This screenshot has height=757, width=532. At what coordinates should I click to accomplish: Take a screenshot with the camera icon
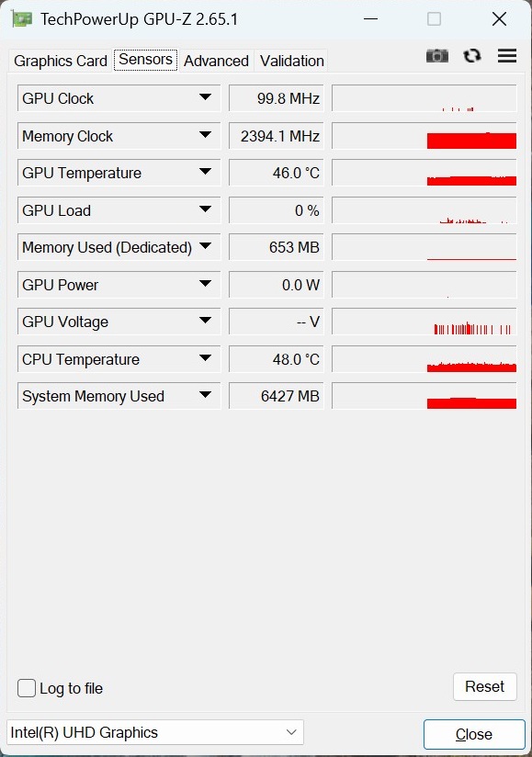(x=436, y=56)
